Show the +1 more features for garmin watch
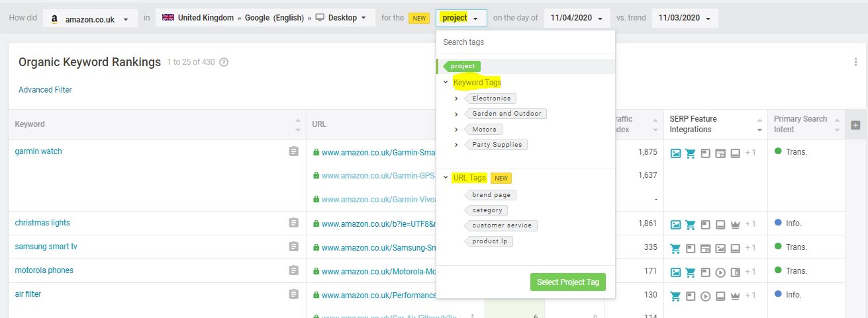The width and height of the screenshot is (868, 318). point(750,153)
